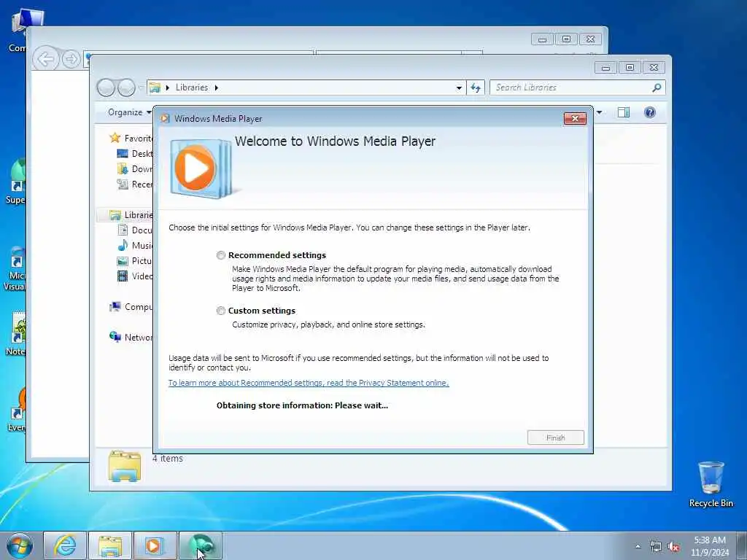Go forward in the Libraries window
Viewport: 747px width, 560px height.
126,87
